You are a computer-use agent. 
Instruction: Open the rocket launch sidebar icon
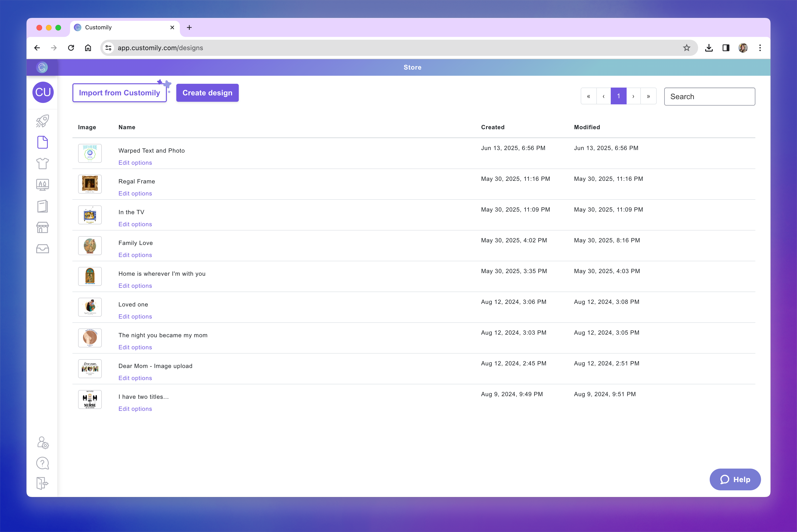pyautogui.click(x=42, y=121)
